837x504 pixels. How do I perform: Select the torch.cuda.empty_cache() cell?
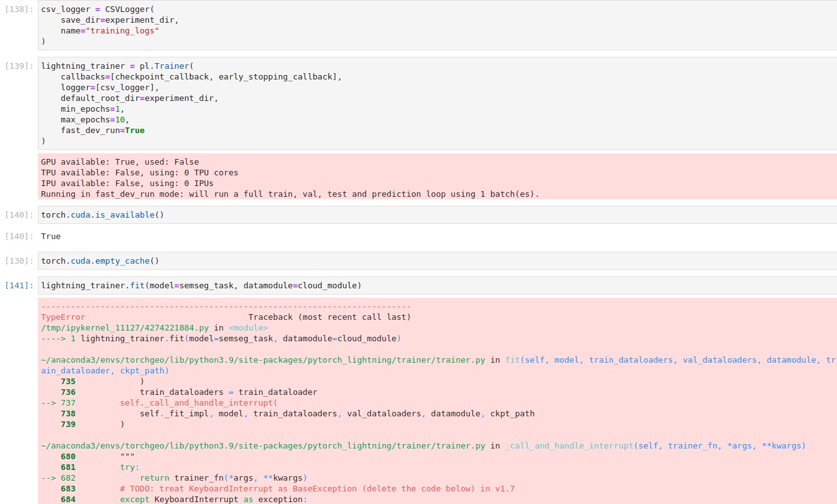tap(437, 261)
